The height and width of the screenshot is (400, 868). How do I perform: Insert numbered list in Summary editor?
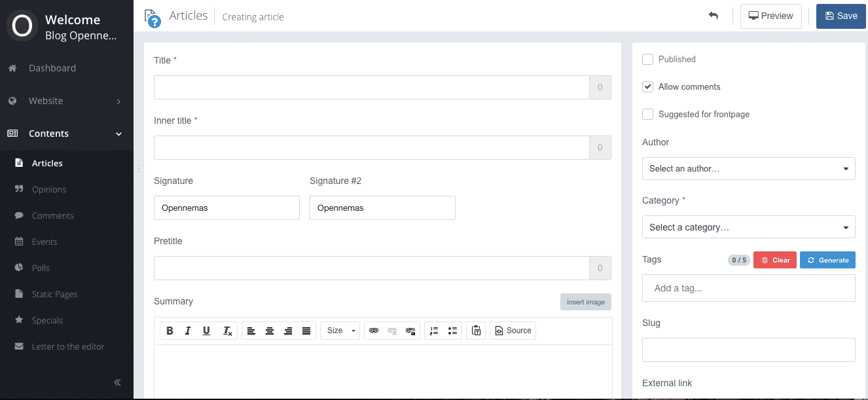click(433, 331)
